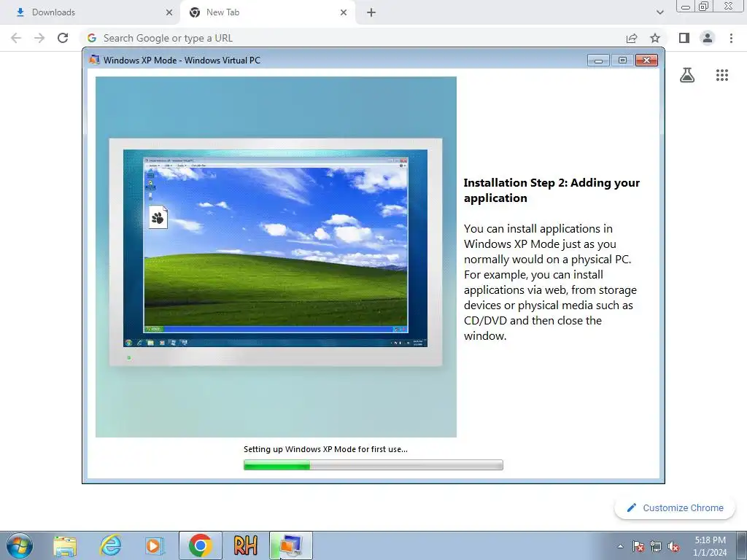Open the Windows Start button
Screen dimensions: 747x560
(x=20, y=545)
